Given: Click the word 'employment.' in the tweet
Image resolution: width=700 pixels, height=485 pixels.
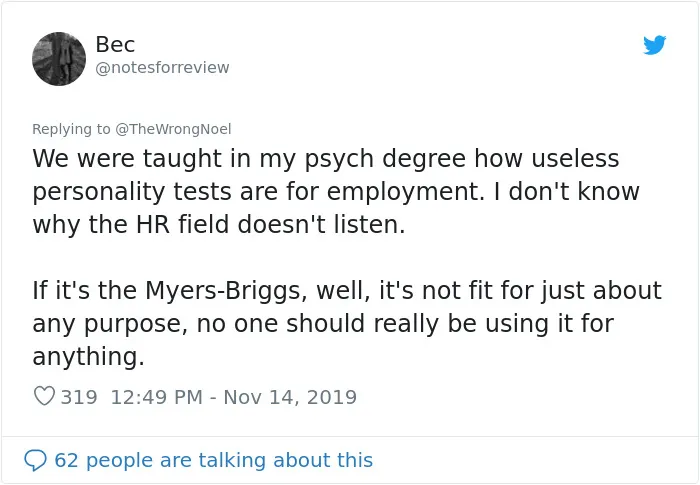Looking at the screenshot, I should click(x=406, y=192).
